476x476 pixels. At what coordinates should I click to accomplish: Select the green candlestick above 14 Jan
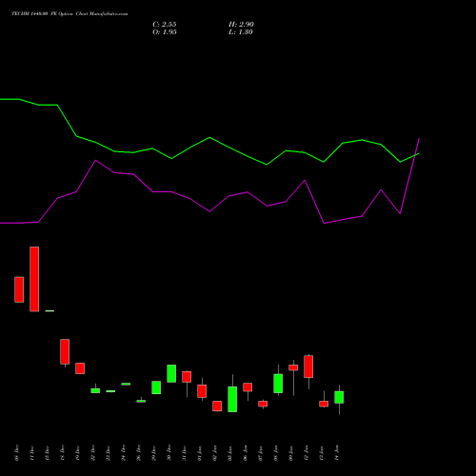(339, 397)
